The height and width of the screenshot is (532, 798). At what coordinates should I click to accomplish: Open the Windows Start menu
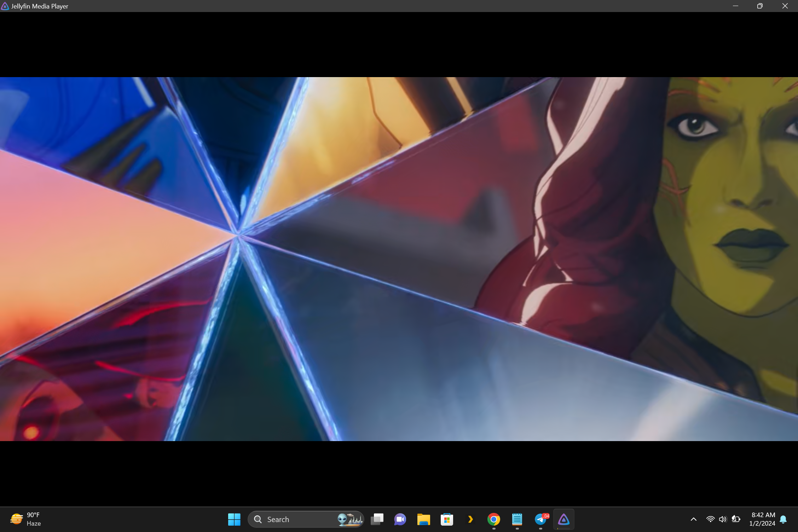(234, 519)
